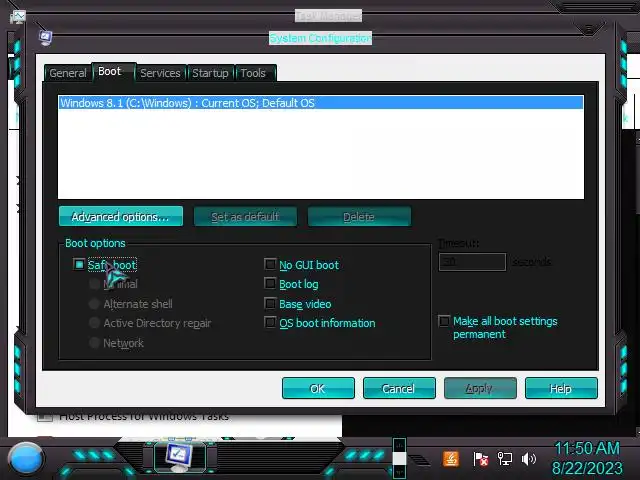Click the taskbar clock showing 11:50 AM
This screenshot has width=640, height=480.
[x=587, y=458]
